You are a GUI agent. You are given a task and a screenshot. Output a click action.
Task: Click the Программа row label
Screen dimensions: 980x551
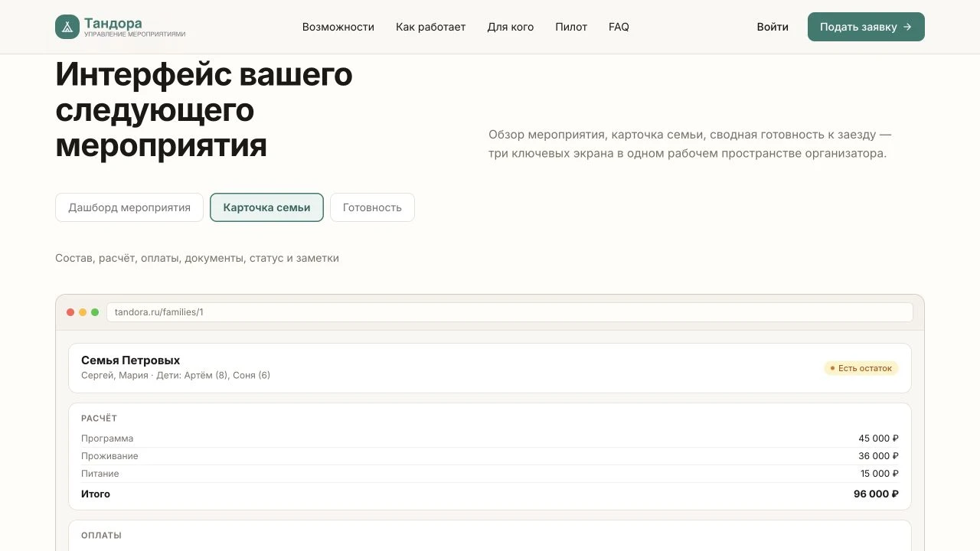(x=107, y=439)
